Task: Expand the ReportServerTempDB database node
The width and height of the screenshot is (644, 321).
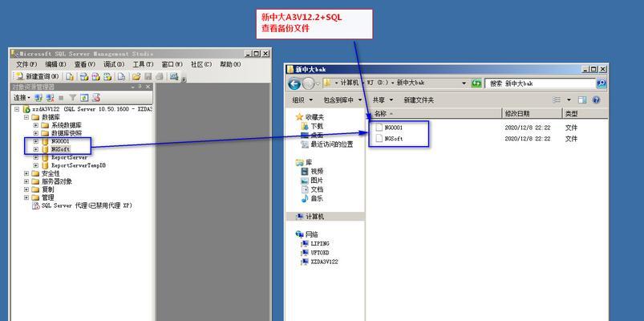Action: (36, 165)
